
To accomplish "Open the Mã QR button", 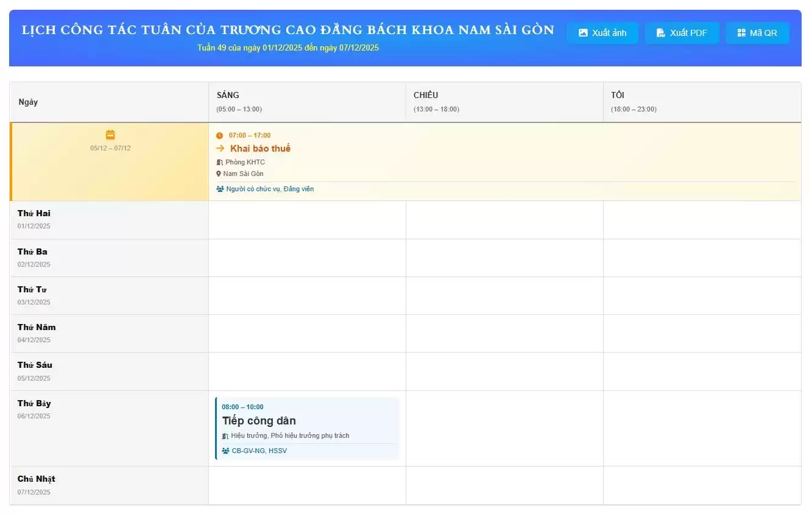I will click(757, 33).
